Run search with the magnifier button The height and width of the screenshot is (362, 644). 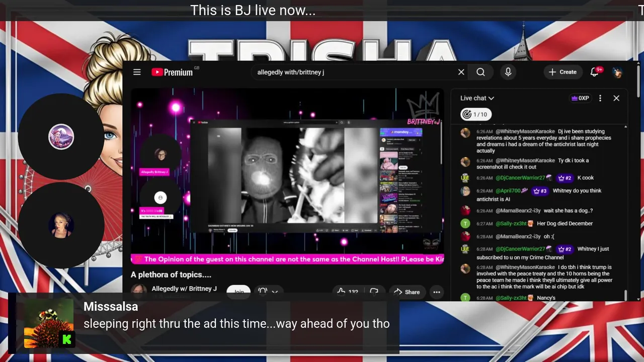tap(480, 72)
